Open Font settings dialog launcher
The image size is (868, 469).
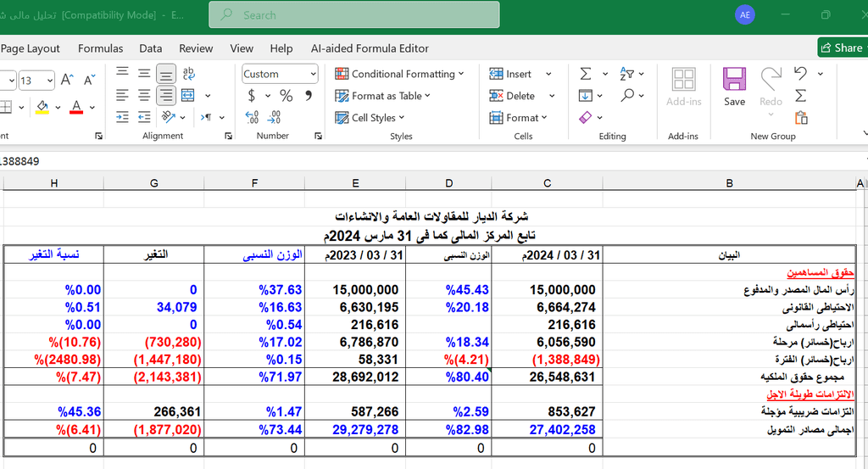pos(98,137)
